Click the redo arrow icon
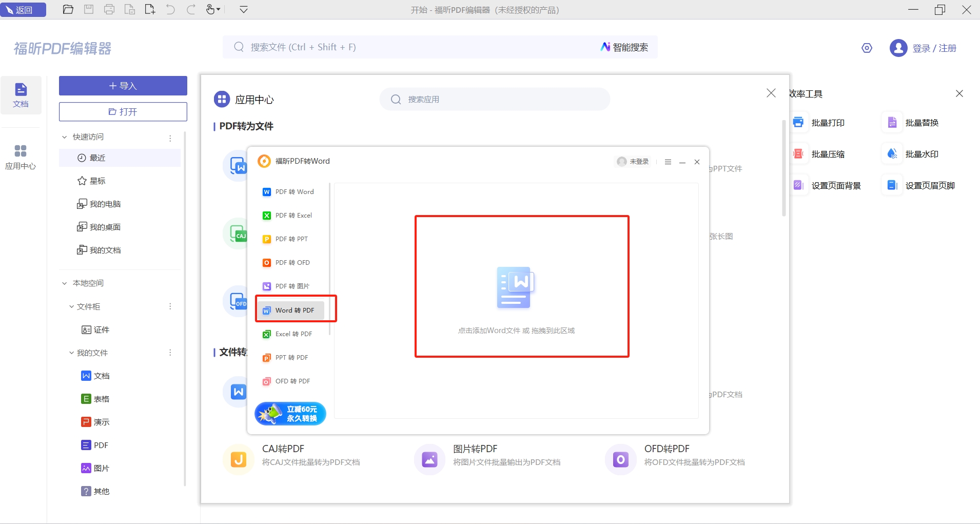 click(x=191, y=9)
